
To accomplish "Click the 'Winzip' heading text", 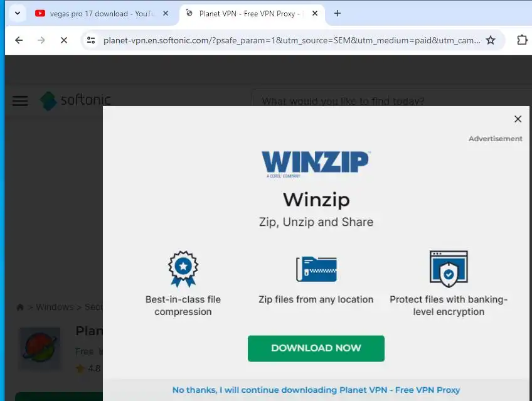I will tap(316, 200).
